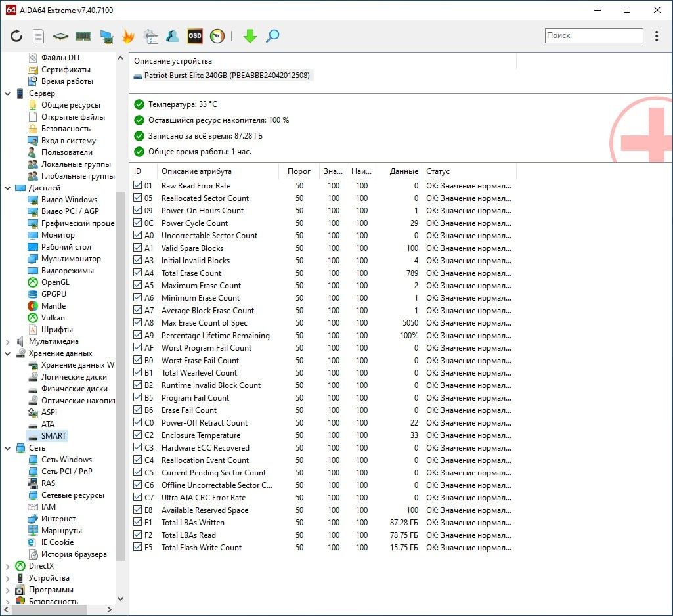The width and height of the screenshot is (673, 616).
Task: Click the motherboard chip toolbar icon
Action: 60,37
